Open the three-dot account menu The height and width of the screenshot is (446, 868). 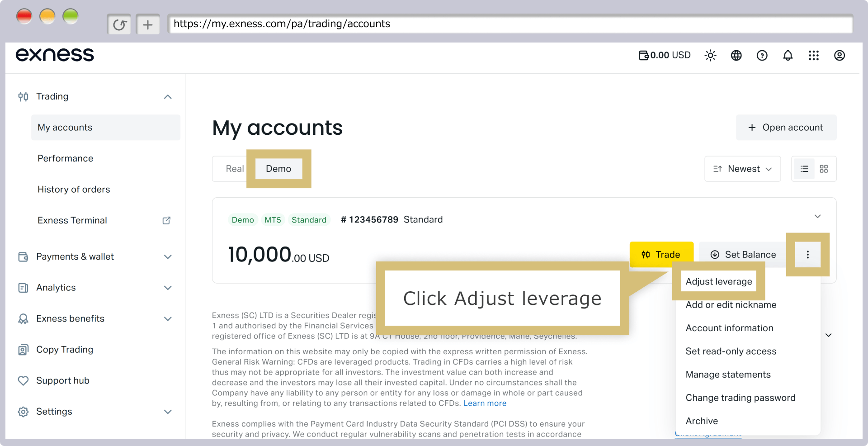(x=808, y=255)
